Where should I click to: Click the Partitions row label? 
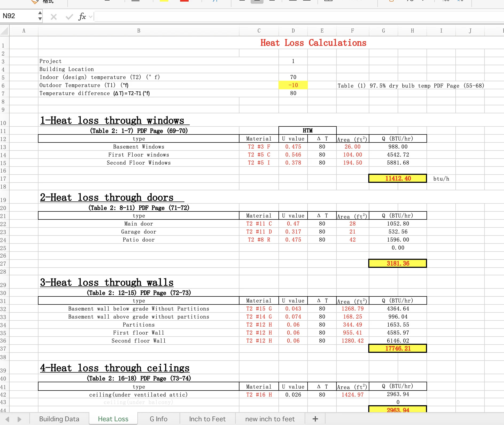[139, 325]
